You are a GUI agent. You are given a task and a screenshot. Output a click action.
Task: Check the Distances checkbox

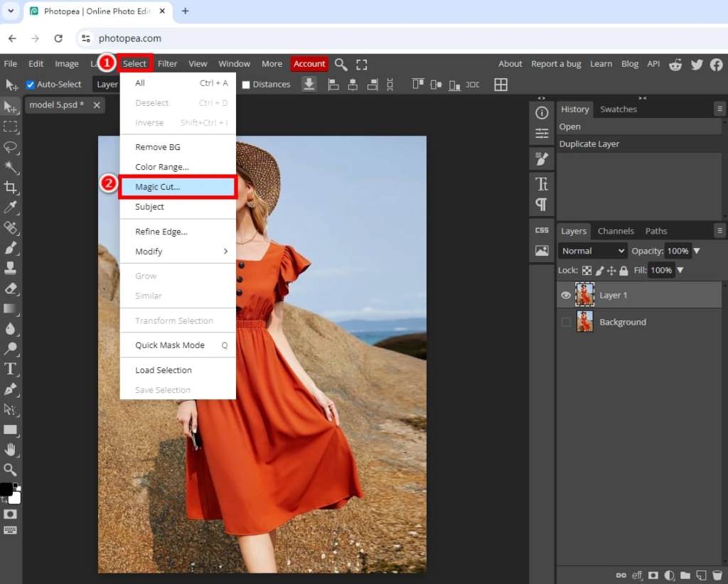pos(245,84)
